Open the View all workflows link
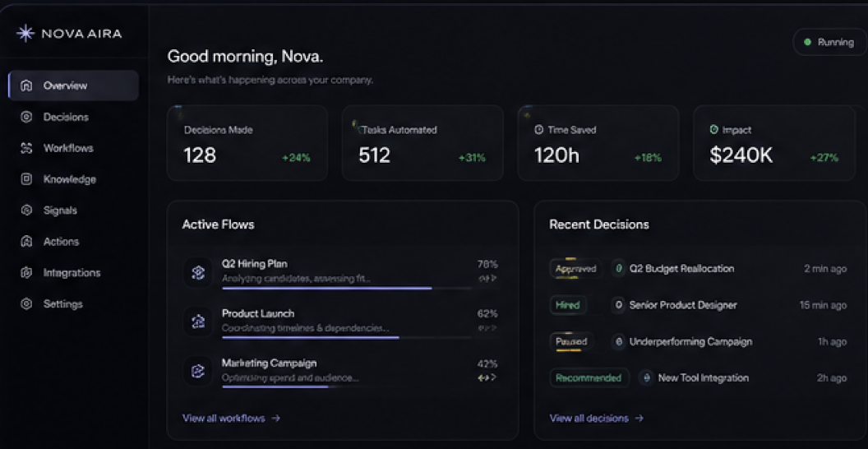This screenshot has height=449, width=868. click(x=232, y=419)
